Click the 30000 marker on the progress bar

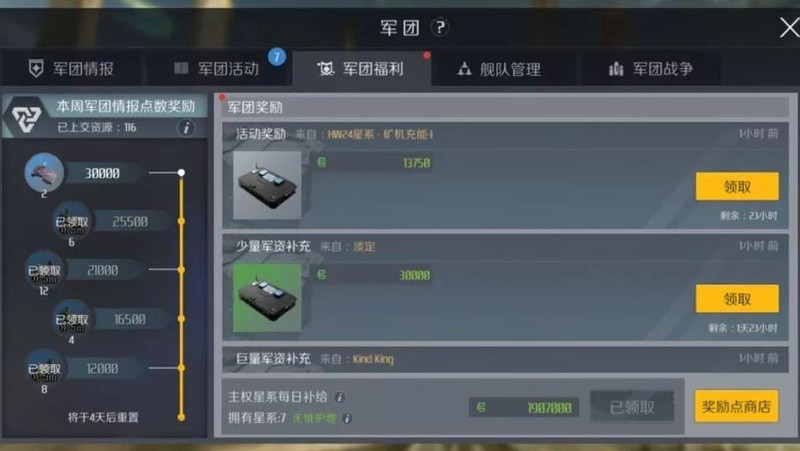pos(181,172)
